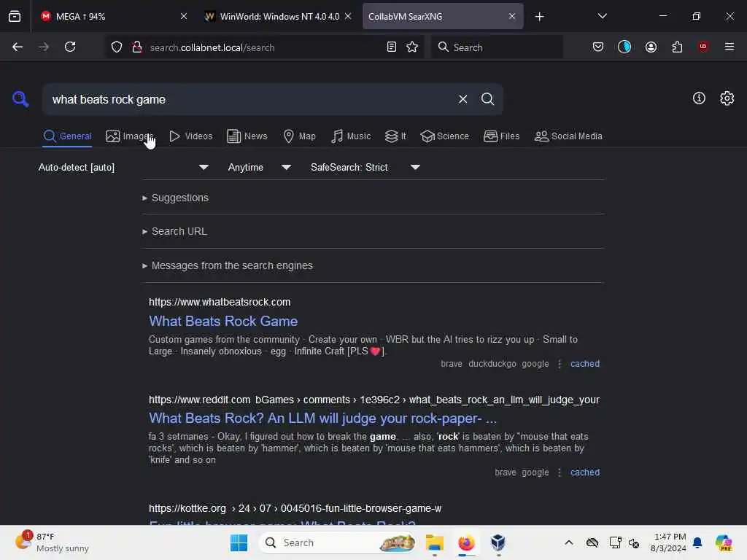
Task: List all tabs dropdown arrow
Action: pyautogui.click(x=602, y=16)
